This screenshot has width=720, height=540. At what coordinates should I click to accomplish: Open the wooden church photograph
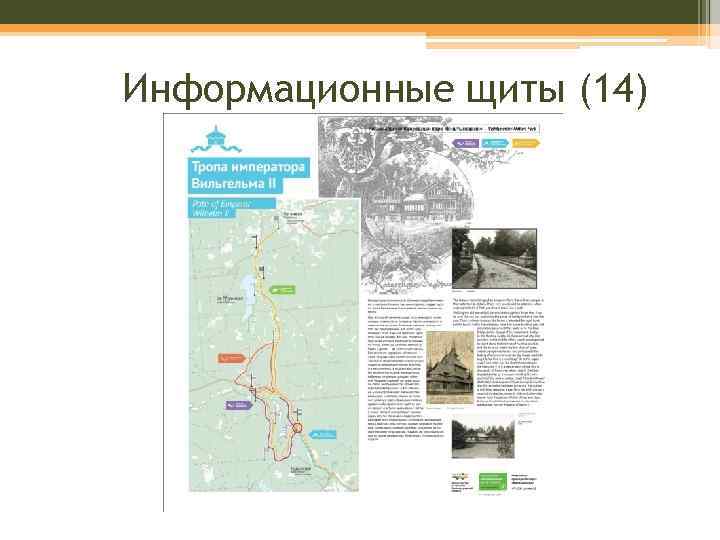450,368
